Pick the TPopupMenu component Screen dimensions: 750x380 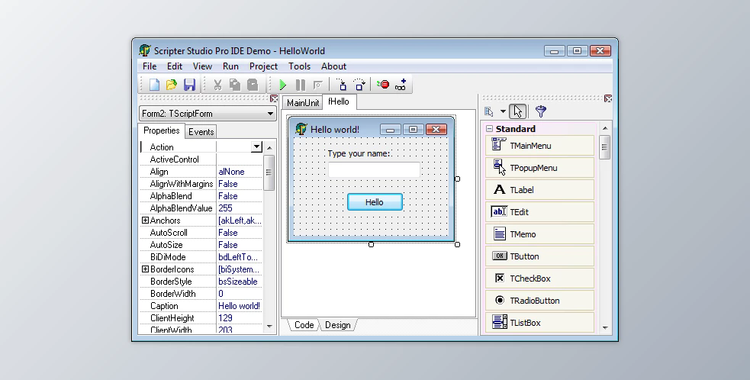(540, 168)
